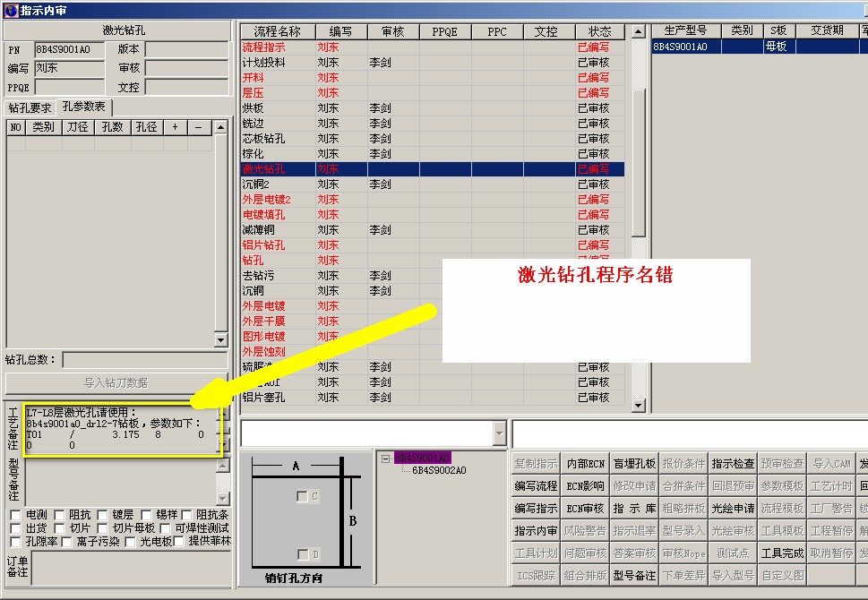This screenshot has height=600, width=868.
Task: Collapse the 8B4S9001A0 tree node
Action: pos(386,459)
